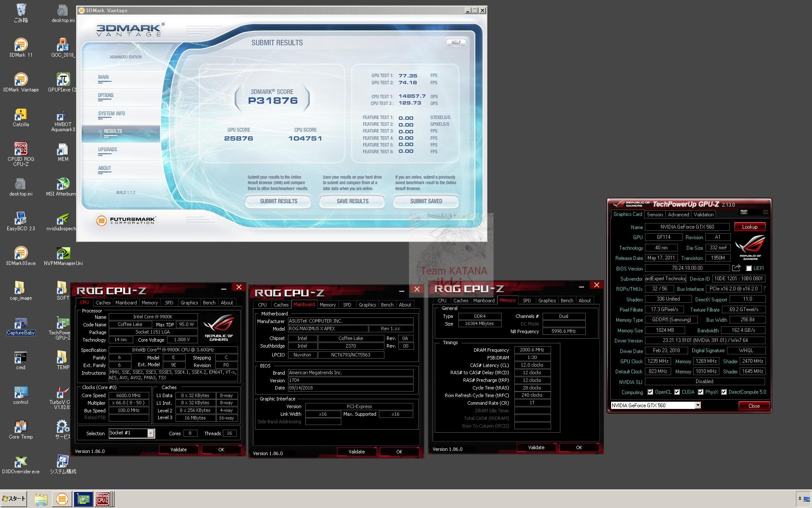Screen dimensions: 812x508
Task: Open Bench tab in Mainboard CPU-Z window
Action: tap(387, 305)
